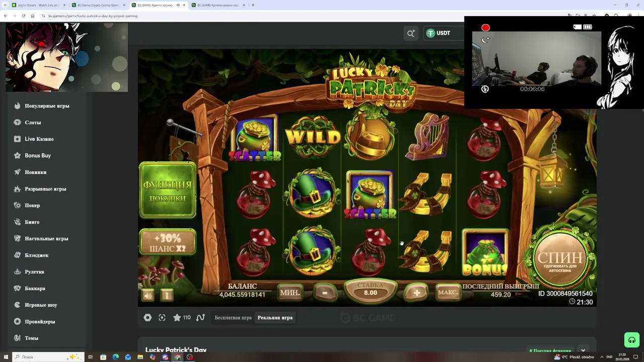Image resolution: width=644 pixels, height=362 pixels.
Task: Decrease the bet with the minus button
Action: click(325, 293)
